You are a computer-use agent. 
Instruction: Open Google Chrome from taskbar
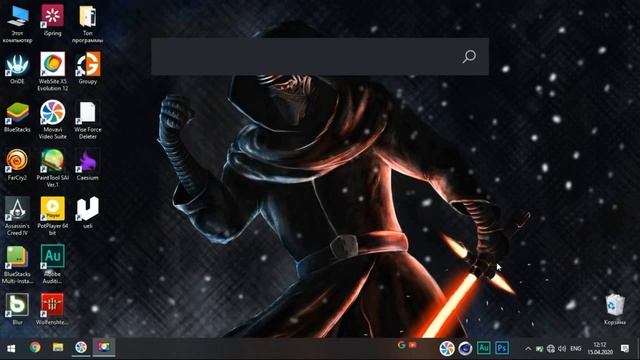(x=35, y=347)
